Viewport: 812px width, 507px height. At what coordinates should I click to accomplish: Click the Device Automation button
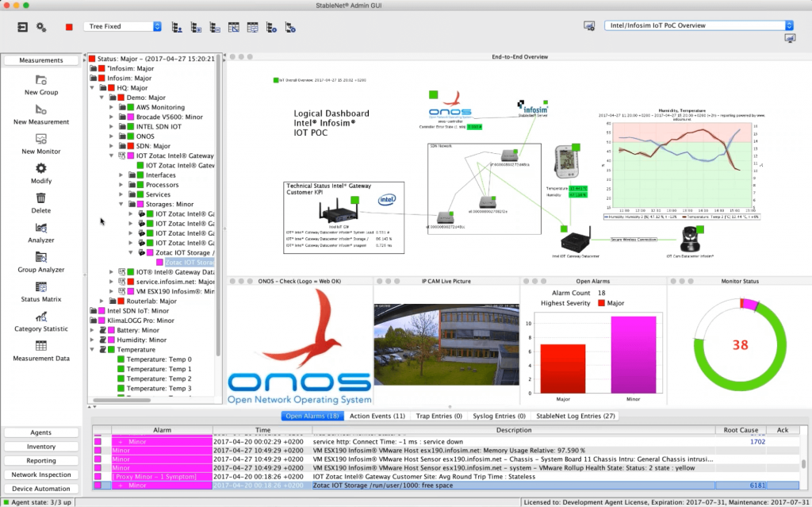(x=41, y=489)
